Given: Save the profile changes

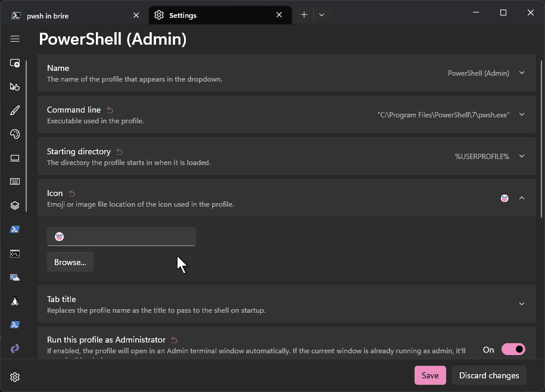Looking at the screenshot, I should point(430,375).
